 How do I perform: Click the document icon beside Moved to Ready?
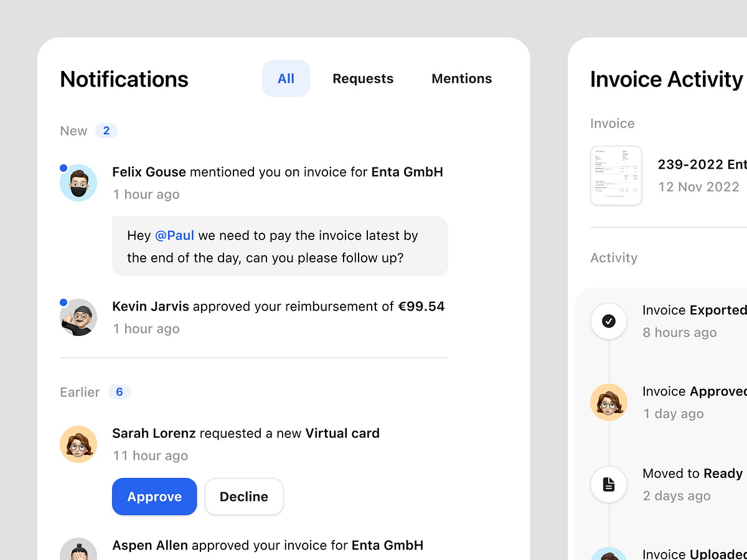[x=608, y=485]
